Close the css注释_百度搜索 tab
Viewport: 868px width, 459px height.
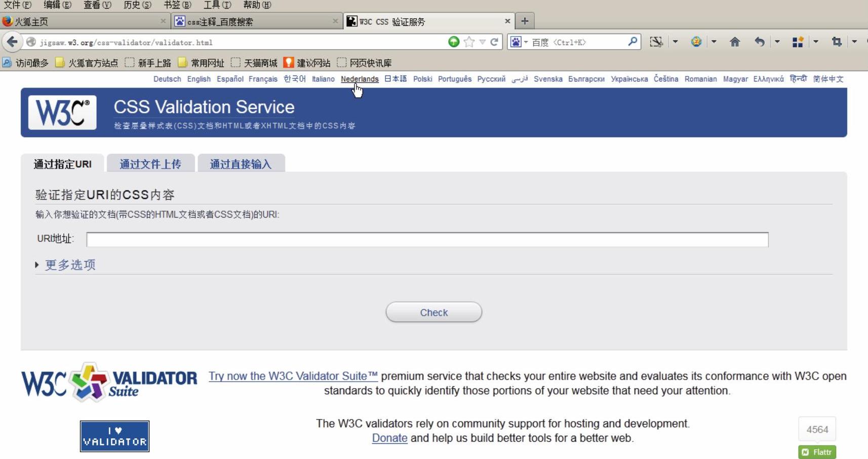point(335,21)
